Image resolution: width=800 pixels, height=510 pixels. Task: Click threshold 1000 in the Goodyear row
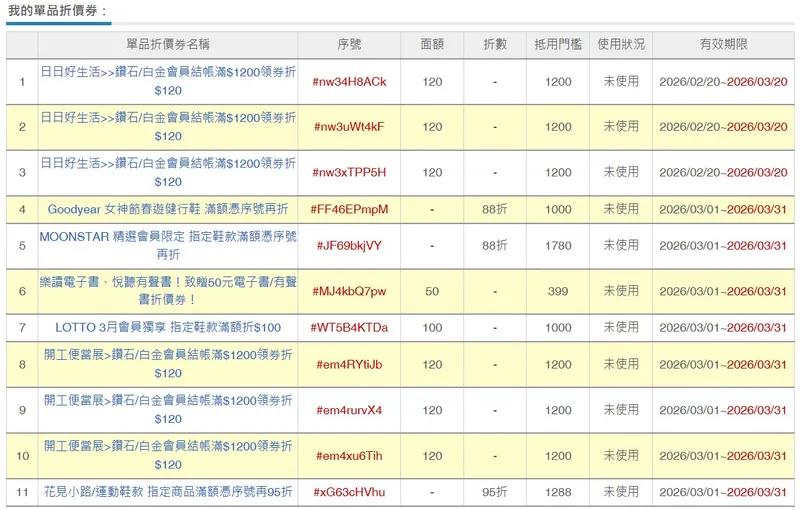click(558, 209)
